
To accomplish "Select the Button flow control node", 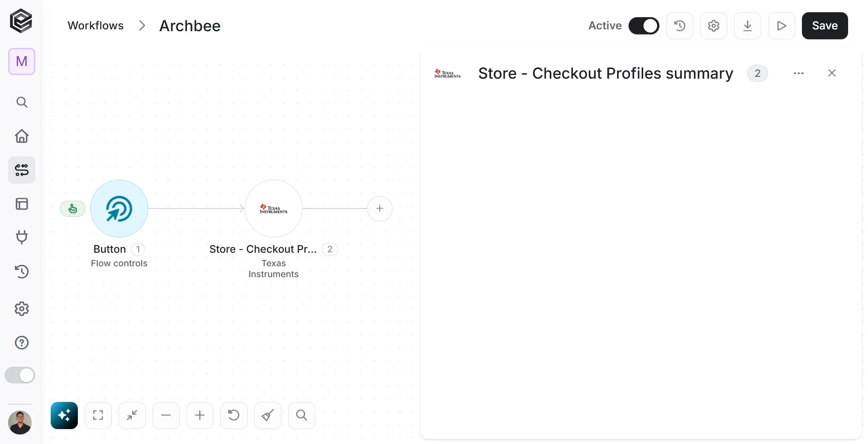I will (119, 208).
